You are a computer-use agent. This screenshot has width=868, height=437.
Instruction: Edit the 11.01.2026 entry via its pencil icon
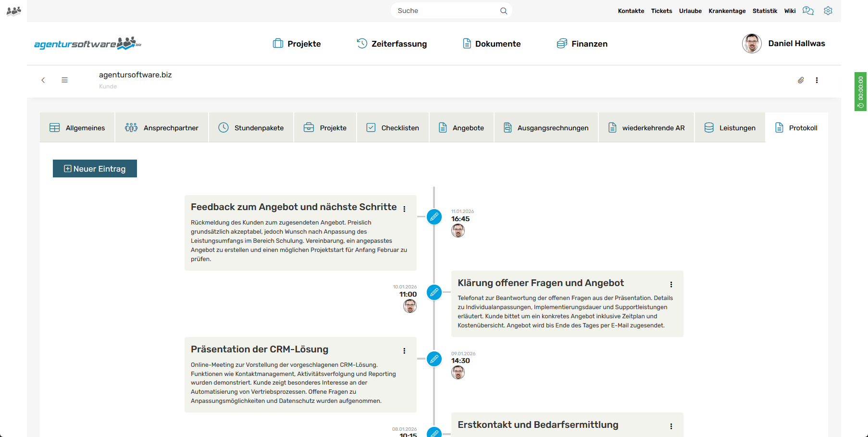(x=434, y=217)
